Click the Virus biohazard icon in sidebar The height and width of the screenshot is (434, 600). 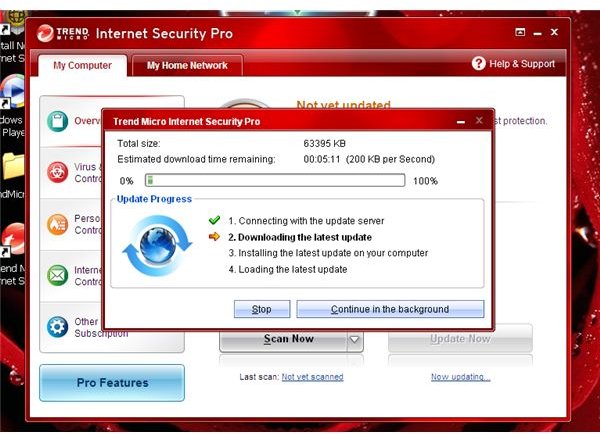tap(57, 173)
